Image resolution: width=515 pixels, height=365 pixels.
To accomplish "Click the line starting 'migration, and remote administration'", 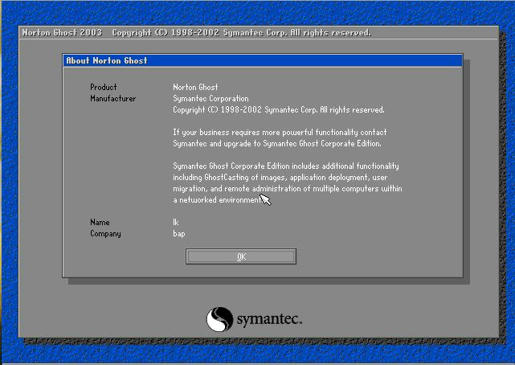I will pyautogui.click(x=287, y=189).
